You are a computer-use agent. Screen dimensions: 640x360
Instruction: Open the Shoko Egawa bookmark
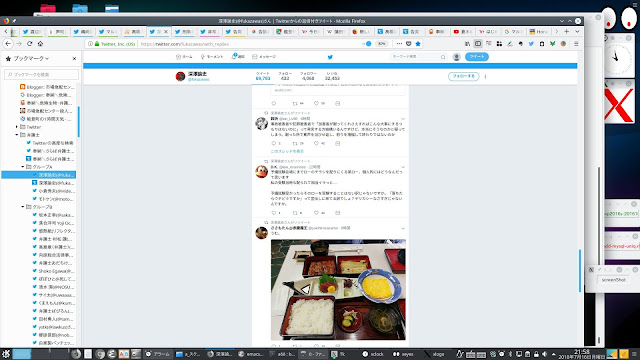(53, 271)
